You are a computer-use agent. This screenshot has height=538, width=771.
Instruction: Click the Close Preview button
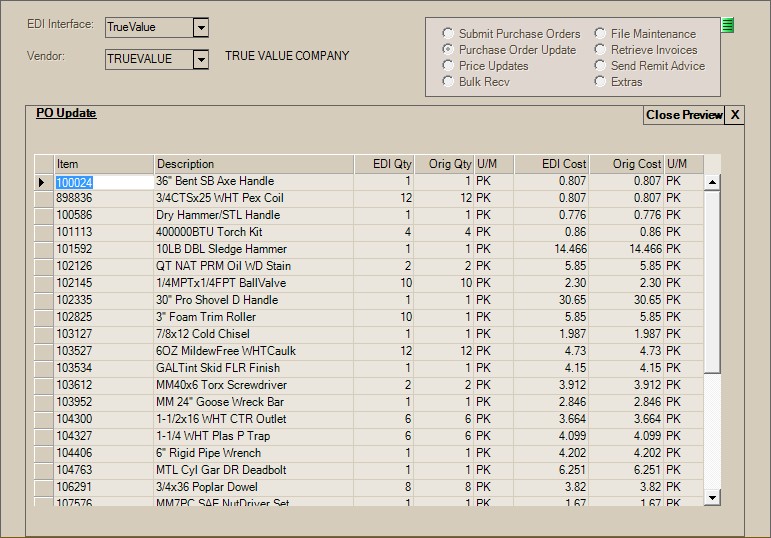pos(684,115)
